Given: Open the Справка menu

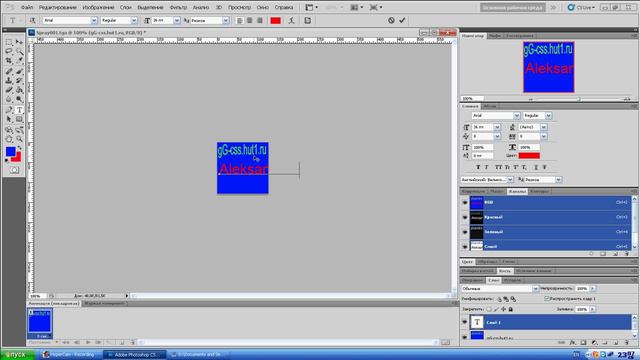Looking at the screenshot, I should tap(284, 7).
